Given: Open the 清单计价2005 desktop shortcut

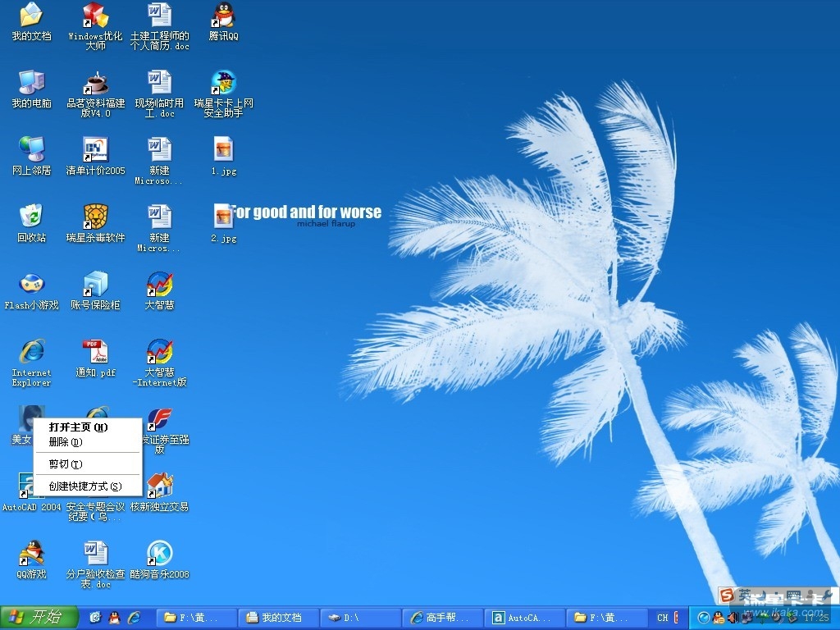Looking at the screenshot, I should point(96,149).
